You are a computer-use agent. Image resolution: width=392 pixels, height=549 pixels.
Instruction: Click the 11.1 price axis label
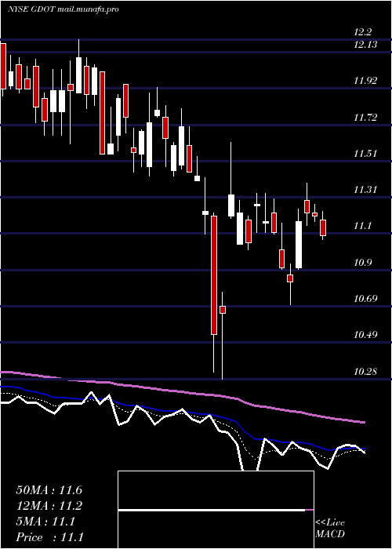362,226
